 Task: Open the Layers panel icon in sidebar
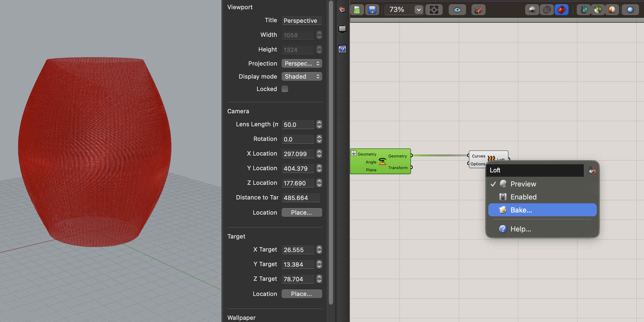(342, 10)
